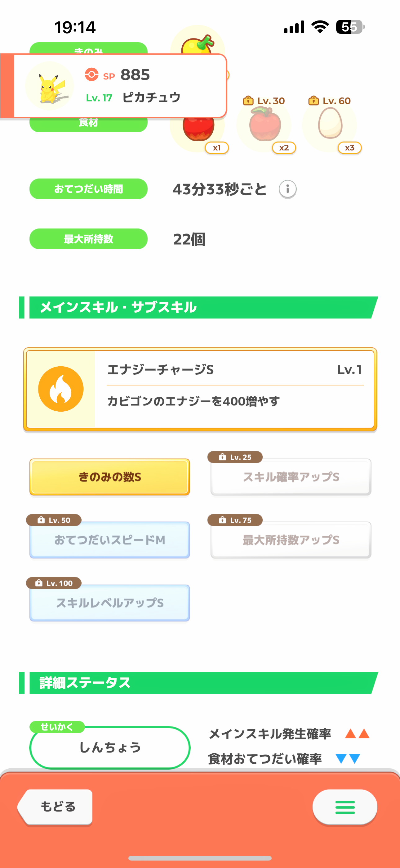
Task: Tap the info icon beside おてつだい時間
Action: [x=287, y=189]
